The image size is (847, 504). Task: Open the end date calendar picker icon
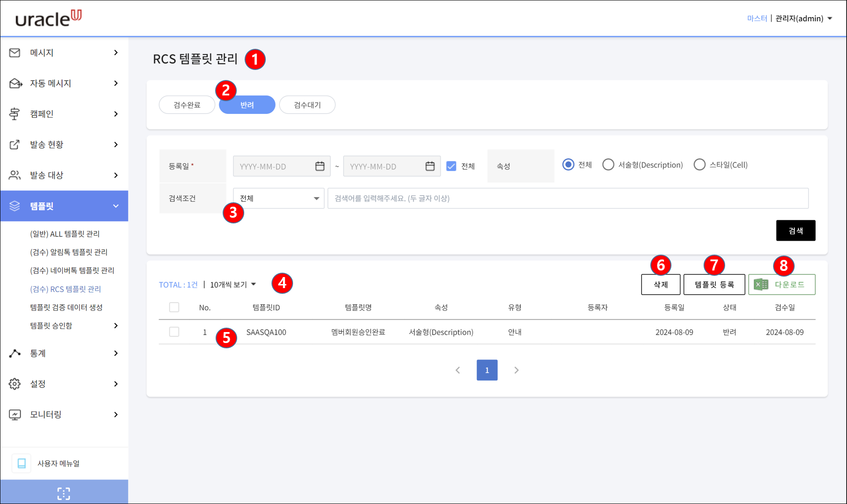click(430, 166)
